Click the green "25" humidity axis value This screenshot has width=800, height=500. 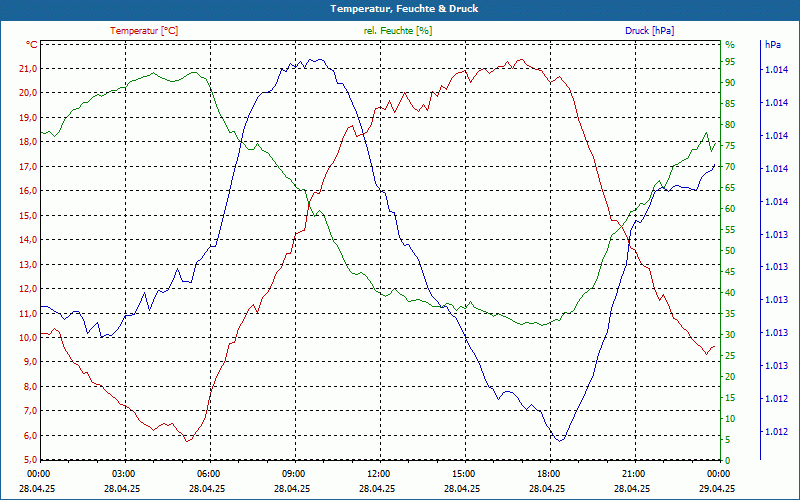tap(730, 356)
